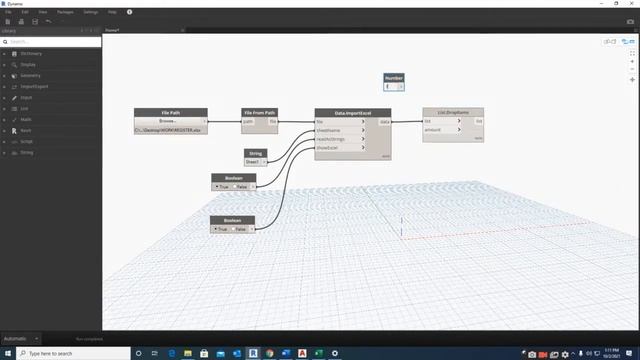Image resolution: width=640 pixels, height=360 pixels.
Task: Open the Automatic run mode dropdown
Action: click(21, 339)
